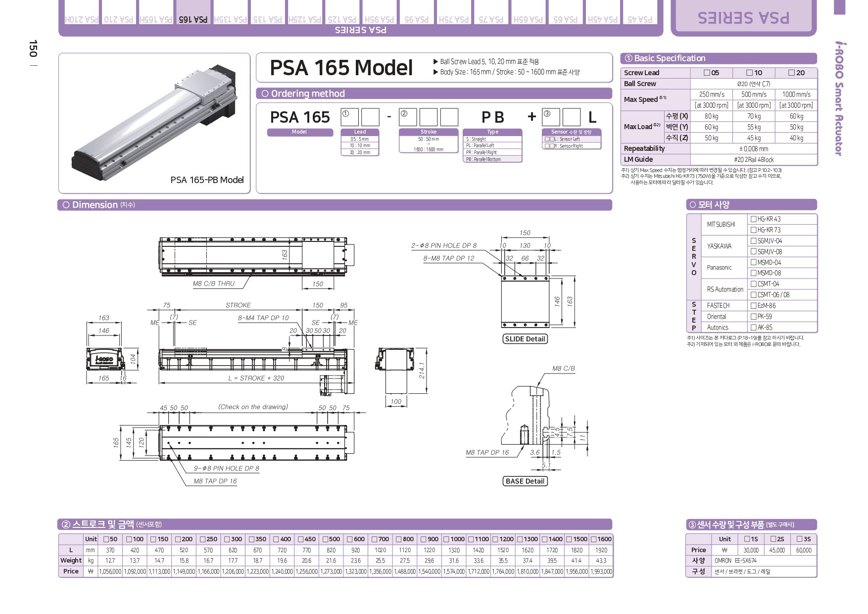Screen dimensions: 868x614
Task: Check the HG-KR 73 motor box
Action: pyautogui.click(x=754, y=230)
